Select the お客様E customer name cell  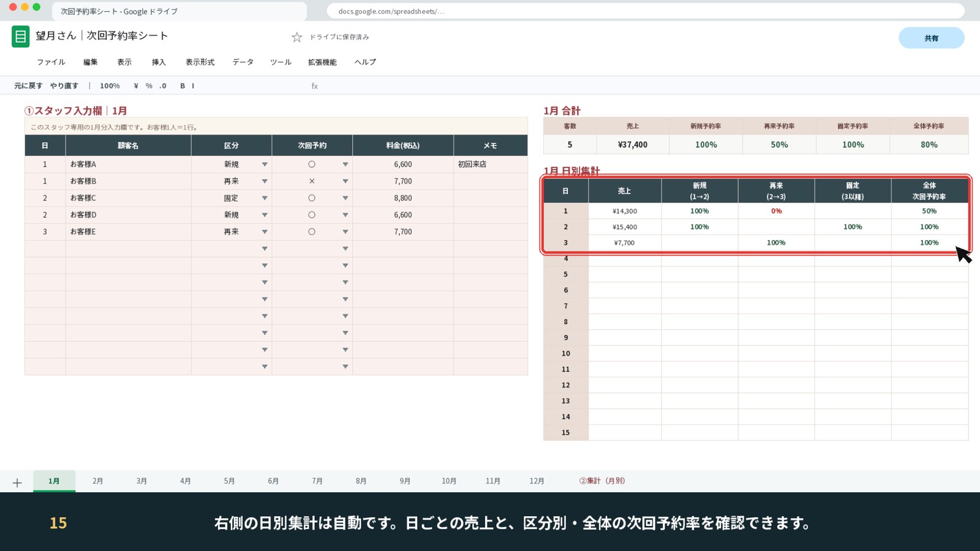[x=129, y=232]
